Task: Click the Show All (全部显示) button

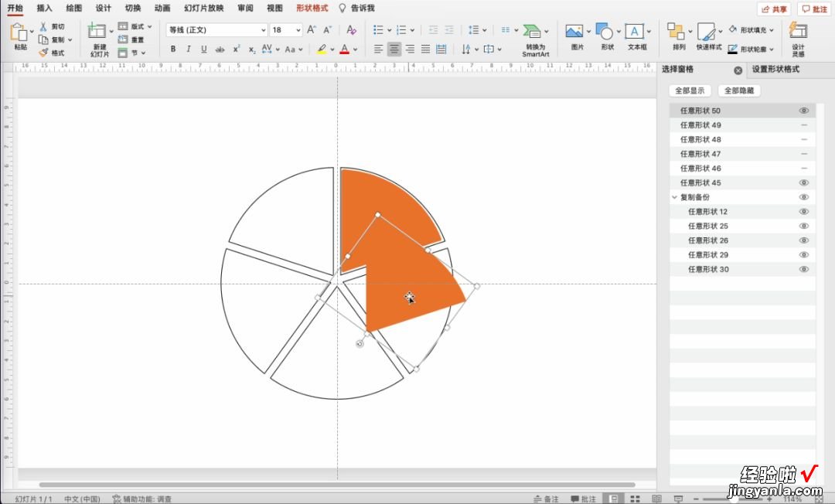Action: pyautogui.click(x=690, y=90)
